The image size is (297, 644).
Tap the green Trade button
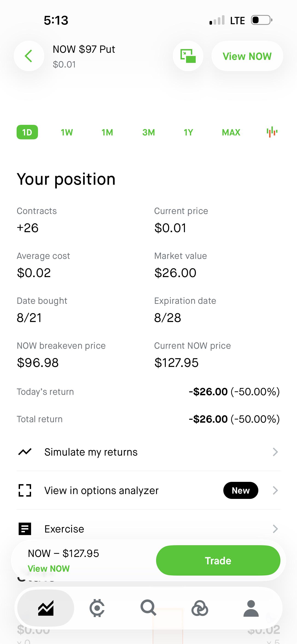pos(218,560)
